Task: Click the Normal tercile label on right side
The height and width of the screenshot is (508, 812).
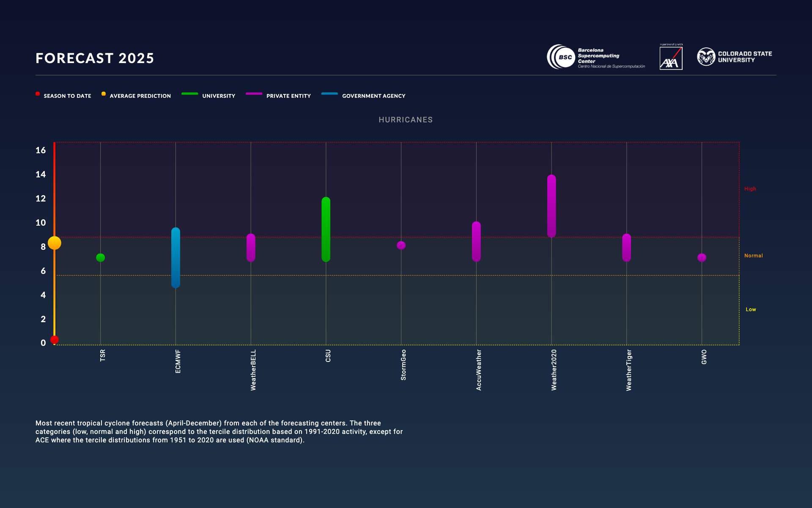Action: pos(754,256)
